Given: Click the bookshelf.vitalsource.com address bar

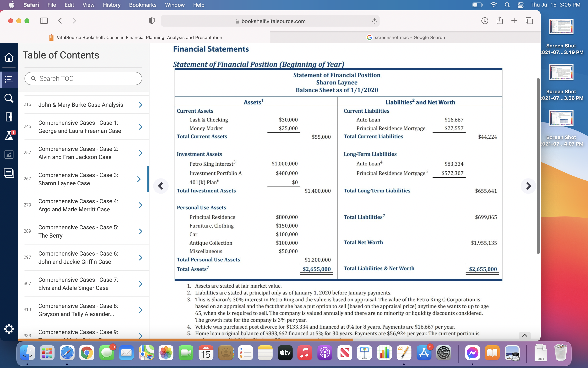Looking at the screenshot, I should (270, 21).
